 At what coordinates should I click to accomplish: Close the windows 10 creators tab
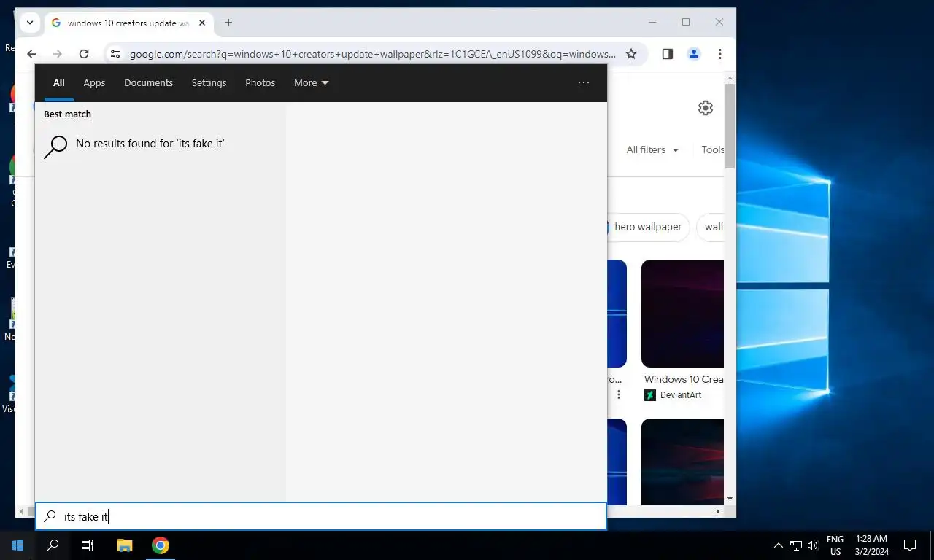[x=202, y=23]
